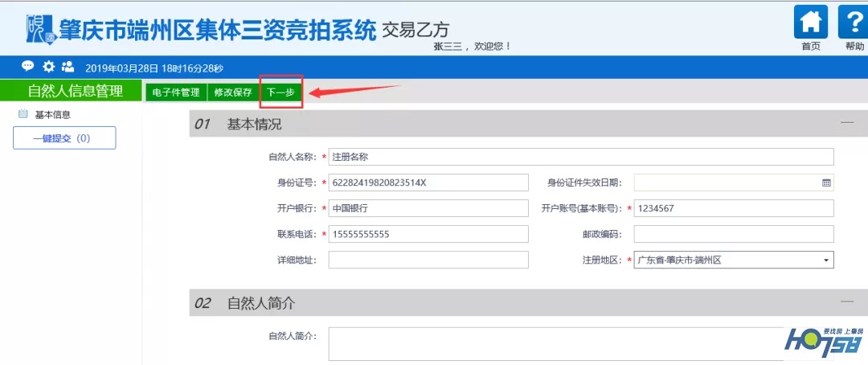Click the 身份证件失效日期 date field
Viewport: 868px width, 365px height.
(x=734, y=182)
